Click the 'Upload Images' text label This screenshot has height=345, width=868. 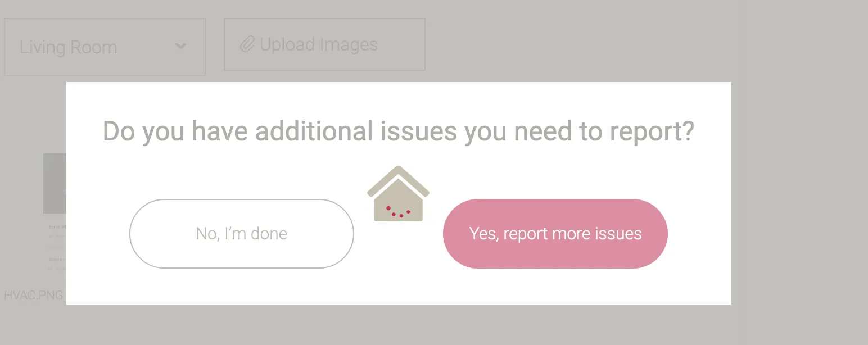coord(318,44)
